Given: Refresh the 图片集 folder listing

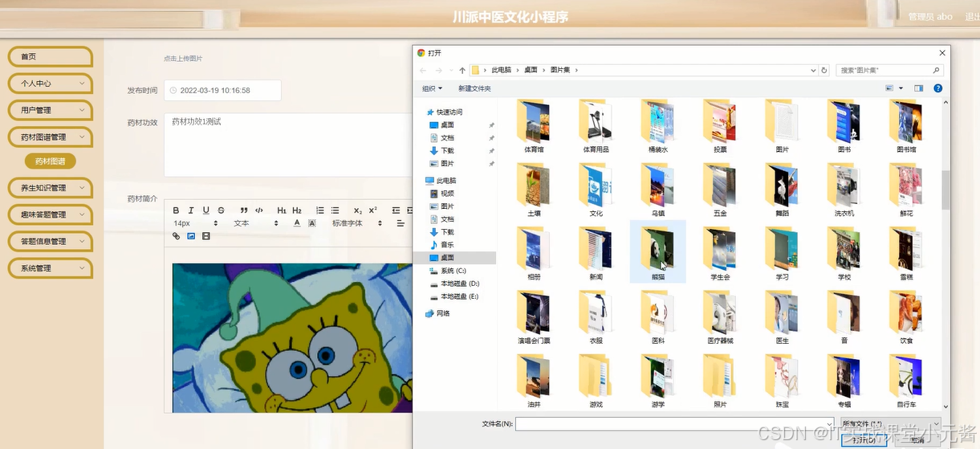Looking at the screenshot, I should (x=824, y=70).
